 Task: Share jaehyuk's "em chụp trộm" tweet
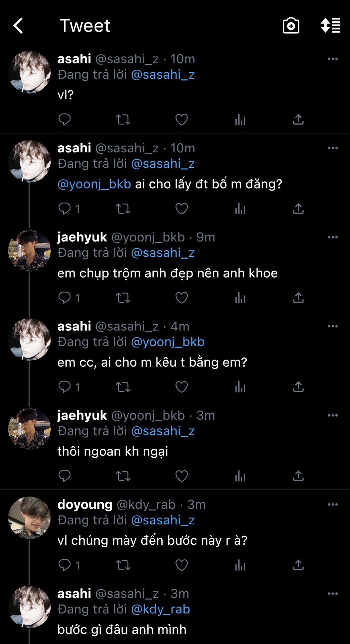[x=298, y=298]
